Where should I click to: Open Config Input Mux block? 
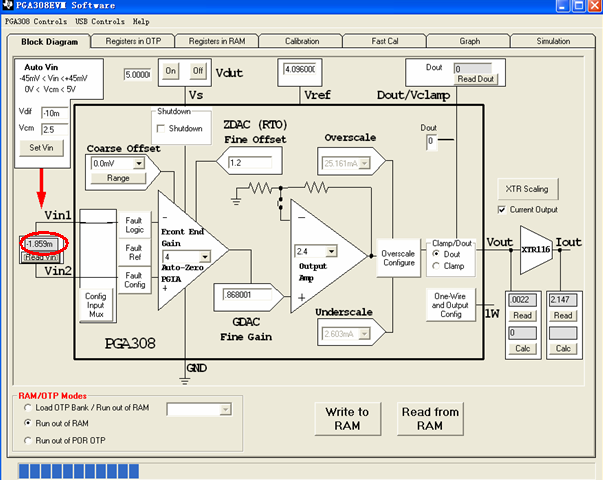(95, 305)
